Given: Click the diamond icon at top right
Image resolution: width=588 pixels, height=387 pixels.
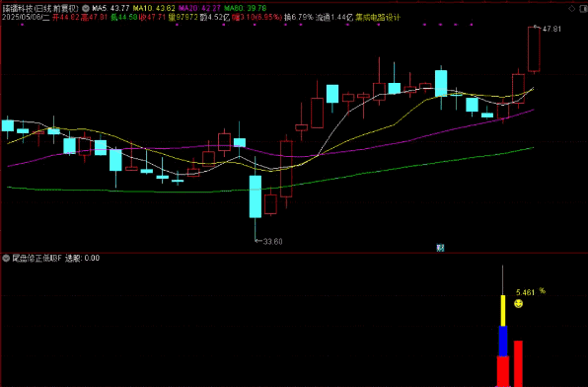Looking at the screenshot, I should pyautogui.click(x=571, y=9).
